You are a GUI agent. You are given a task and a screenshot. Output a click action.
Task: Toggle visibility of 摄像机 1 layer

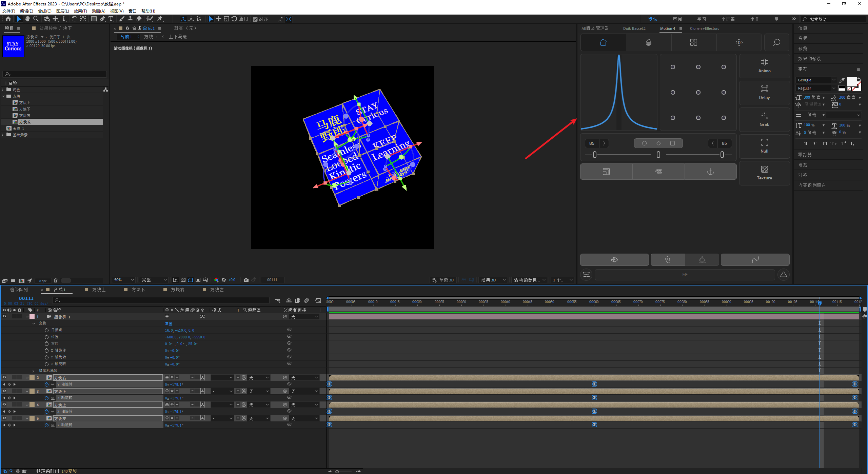click(4, 316)
